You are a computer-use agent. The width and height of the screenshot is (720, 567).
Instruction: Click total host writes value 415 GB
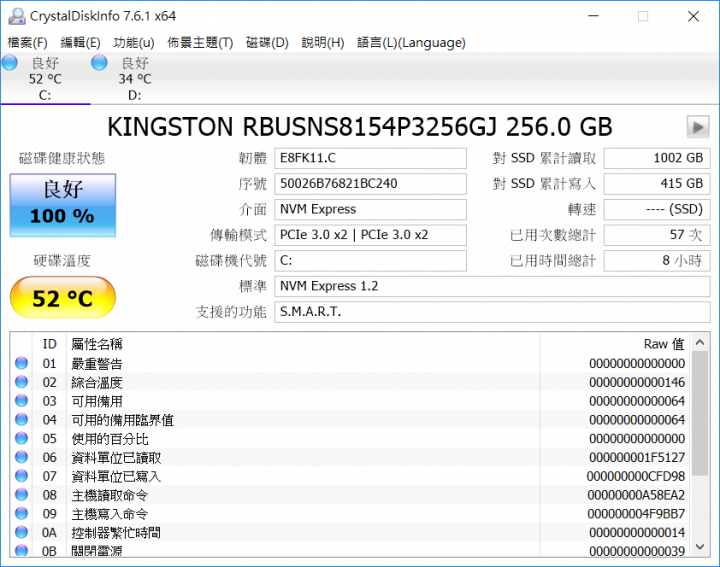click(x=657, y=184)
